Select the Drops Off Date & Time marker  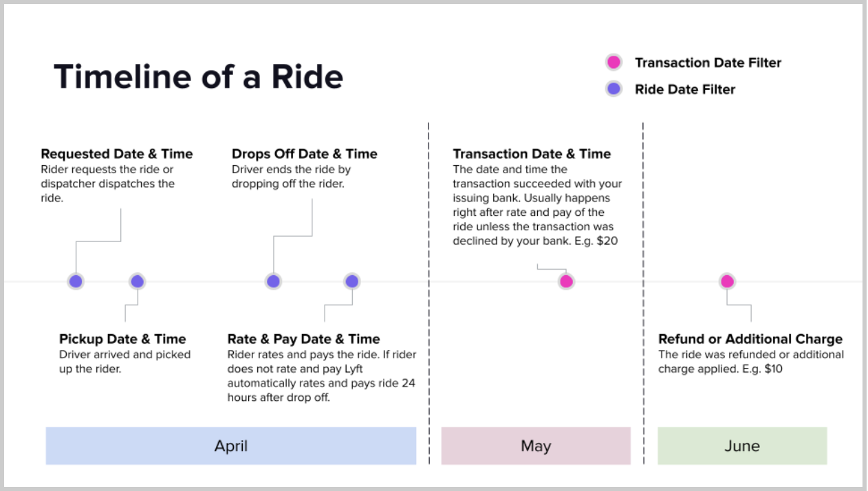click(273, 281)
